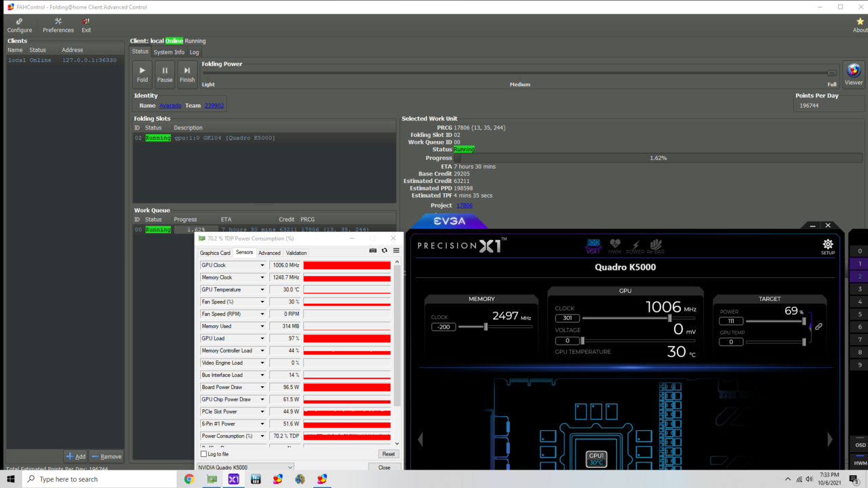The height and width of the screenshot is (488, 868).
Task: Capture screenshot with GPU-Z camera icon
Action: coord(372,250)
